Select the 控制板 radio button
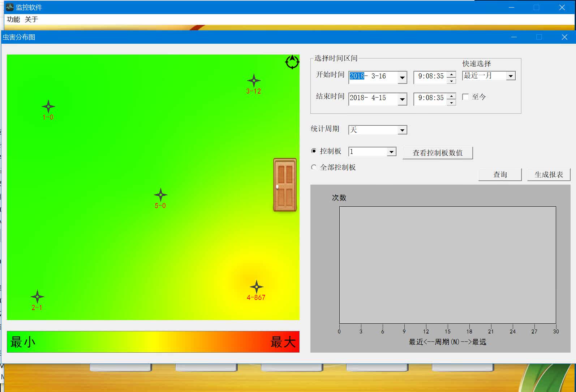Image resolution: width=576 pixels, height=392 pixels. click(314, 151)
